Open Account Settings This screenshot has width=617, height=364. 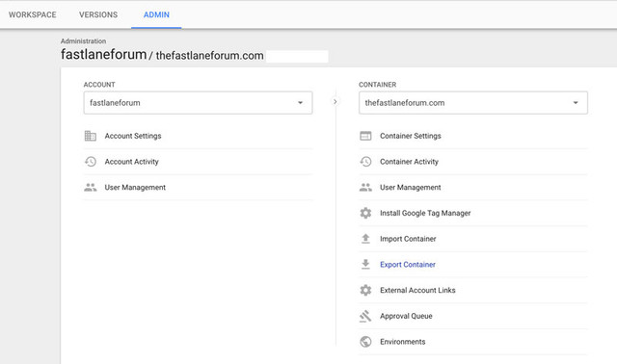point(133,136)
